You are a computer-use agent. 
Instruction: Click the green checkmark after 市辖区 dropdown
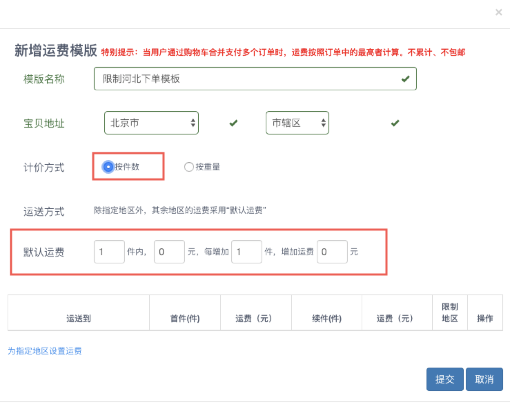point(395,123)
